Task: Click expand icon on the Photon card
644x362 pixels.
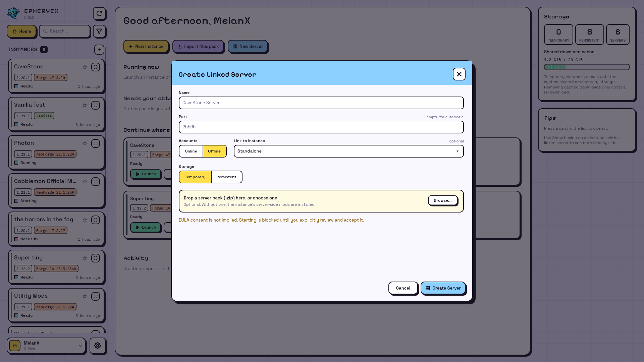Action: click(x=96, y=143)
